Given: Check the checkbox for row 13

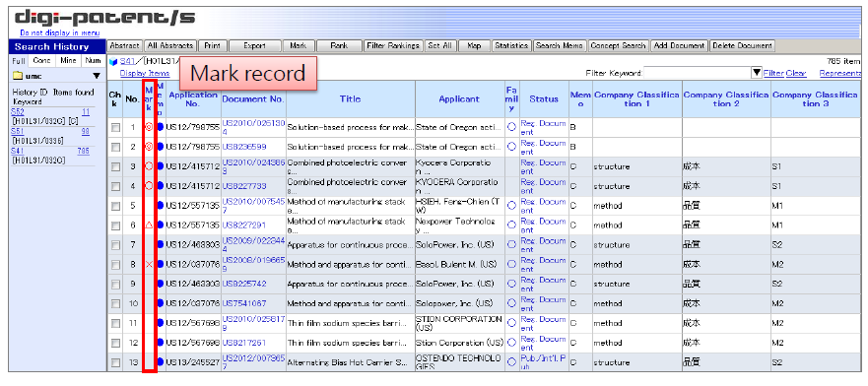Looking at the screenshot, I should pos(115,362).
